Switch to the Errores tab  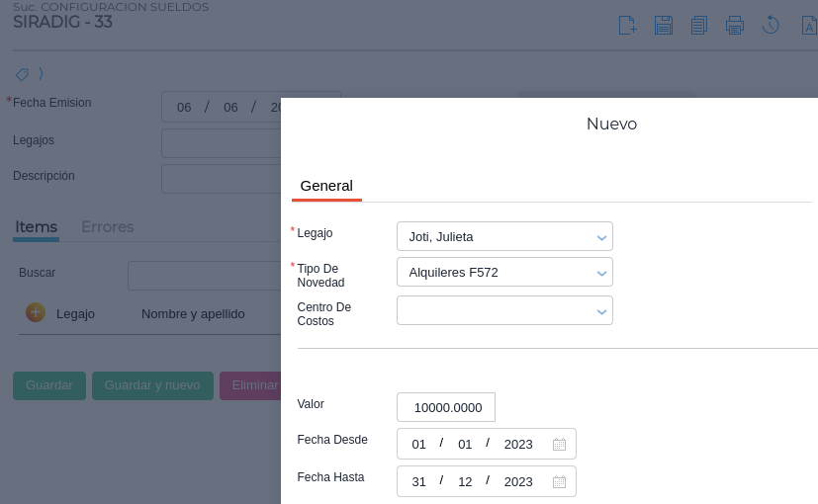tap(107, 227)
